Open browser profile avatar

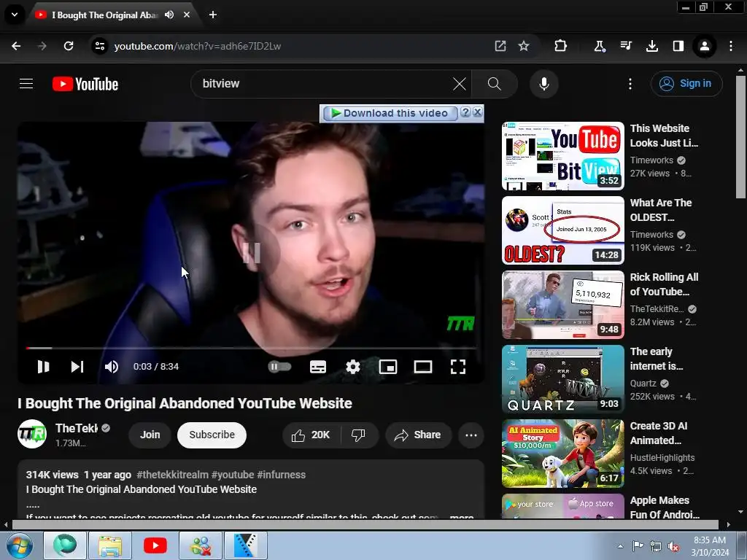704,46
